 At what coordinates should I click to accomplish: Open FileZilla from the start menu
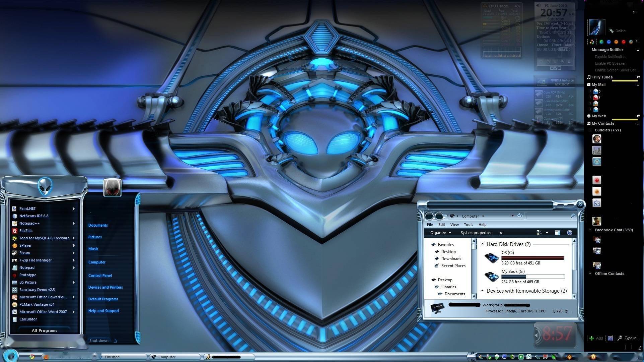pos(26,231)
